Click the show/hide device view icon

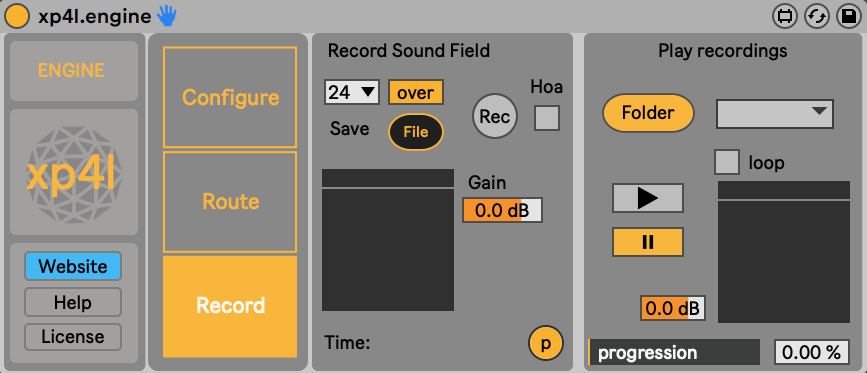[x=784, y=17]
